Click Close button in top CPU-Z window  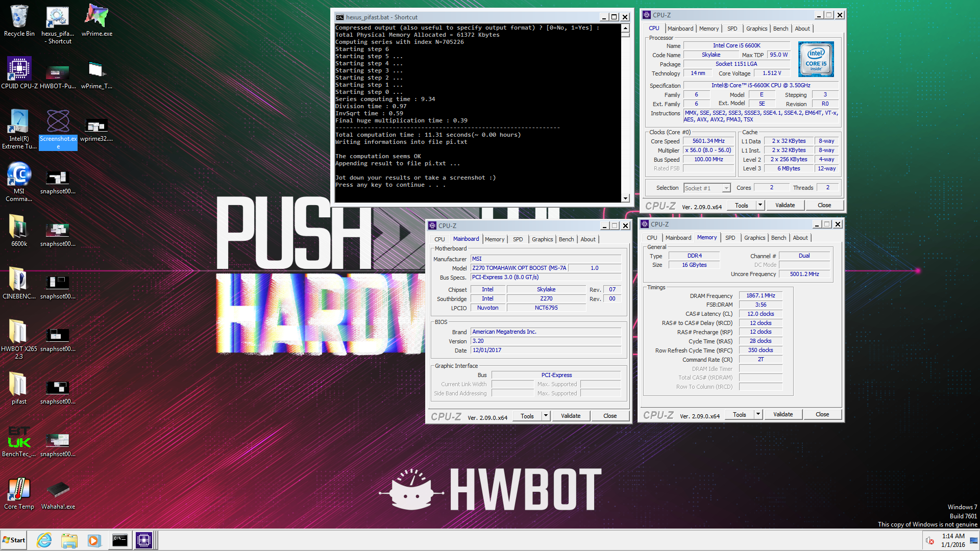point(824,205)
